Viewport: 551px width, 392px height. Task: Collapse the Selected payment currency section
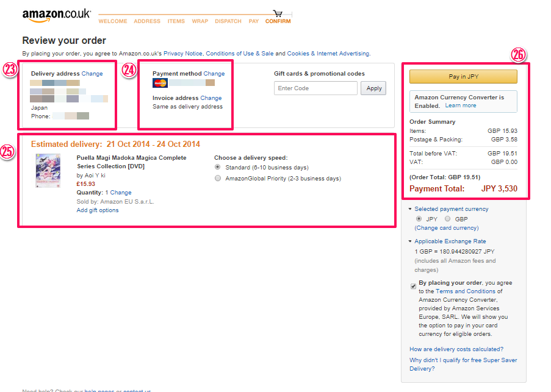[409, 209]
